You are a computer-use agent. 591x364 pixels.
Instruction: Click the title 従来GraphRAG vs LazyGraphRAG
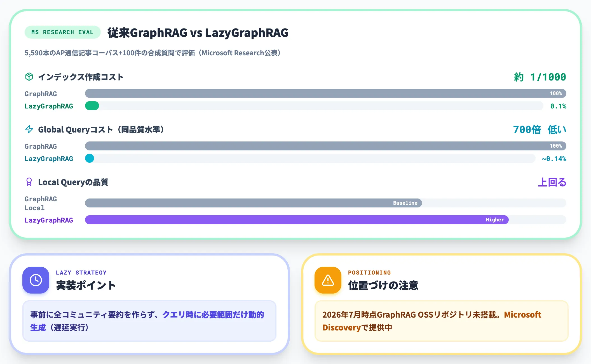coord(198,32)
